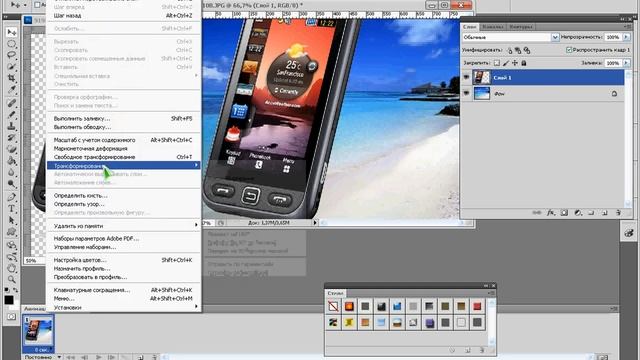Add a layer mask in Layers panel
This screenshot has width=640, height=360.
[564, 213]
